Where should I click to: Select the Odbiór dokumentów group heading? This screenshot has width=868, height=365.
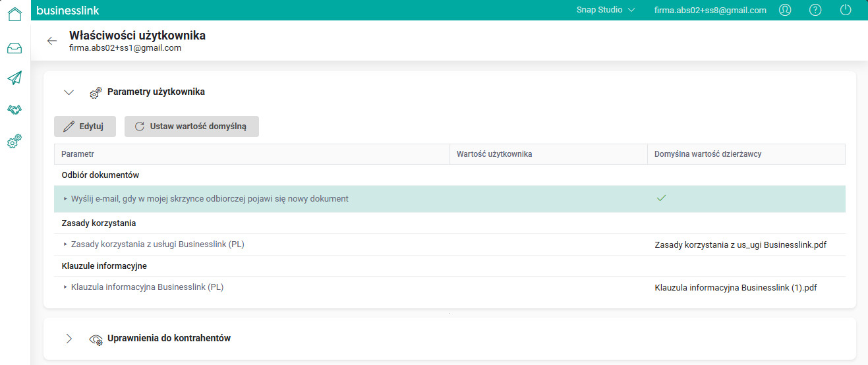click(x=100, y=175)
